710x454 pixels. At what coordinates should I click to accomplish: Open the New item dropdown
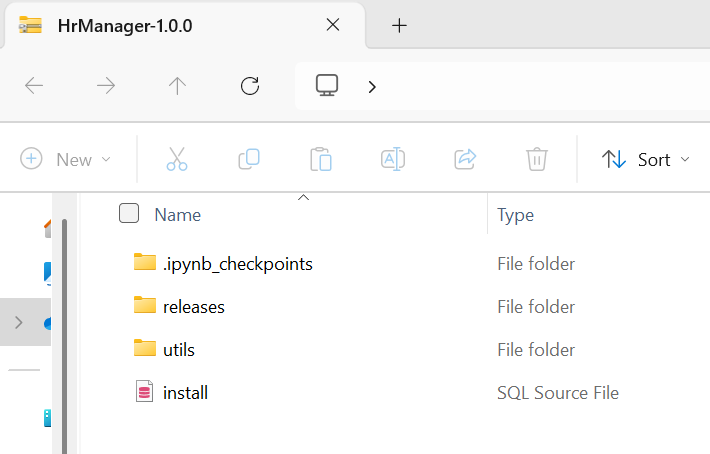(x=66, y=159)
